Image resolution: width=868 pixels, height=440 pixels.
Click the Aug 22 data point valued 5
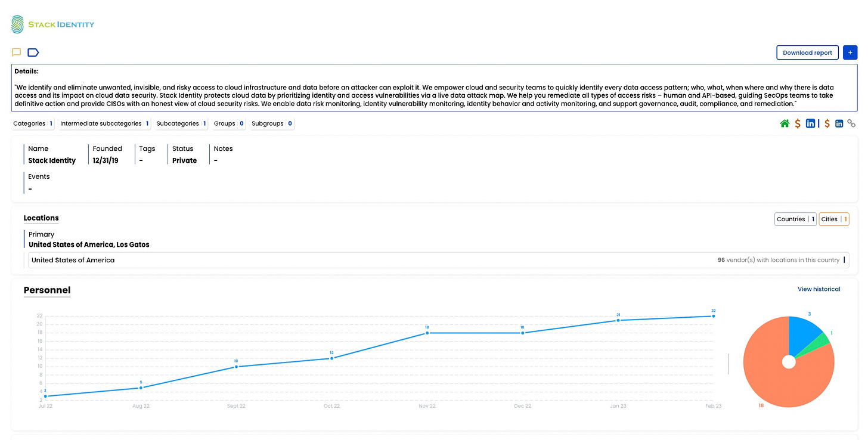coord(141,388)
